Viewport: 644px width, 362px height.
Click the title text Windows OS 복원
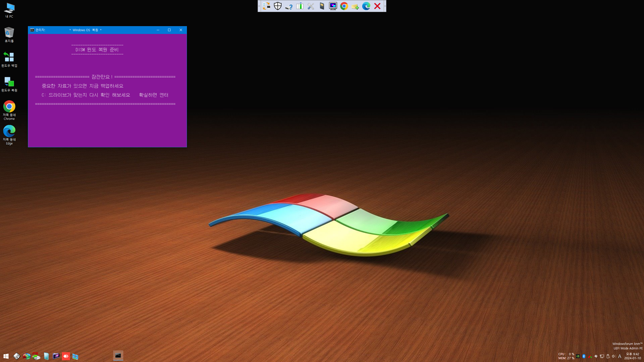point(86,30)
